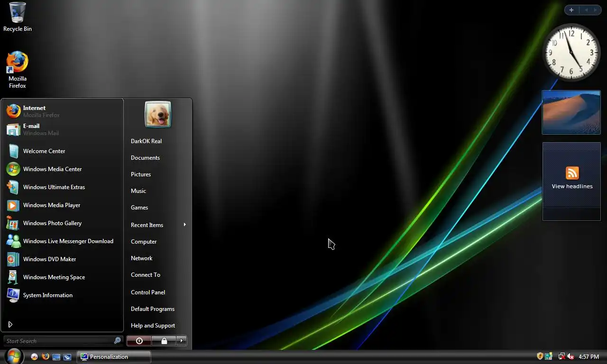Click the power sleep button
This screenshot has height=364, width=607.
click(139, 341)
